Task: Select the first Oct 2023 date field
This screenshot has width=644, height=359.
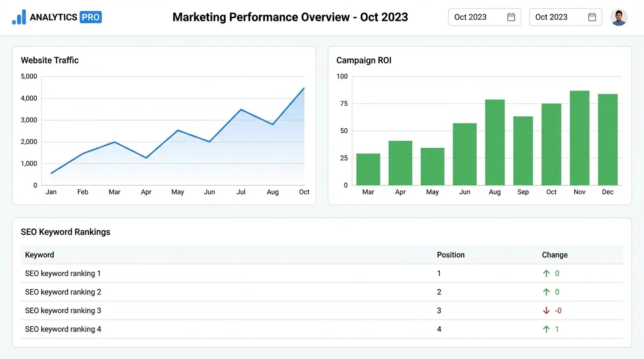Action: [470, 17]
